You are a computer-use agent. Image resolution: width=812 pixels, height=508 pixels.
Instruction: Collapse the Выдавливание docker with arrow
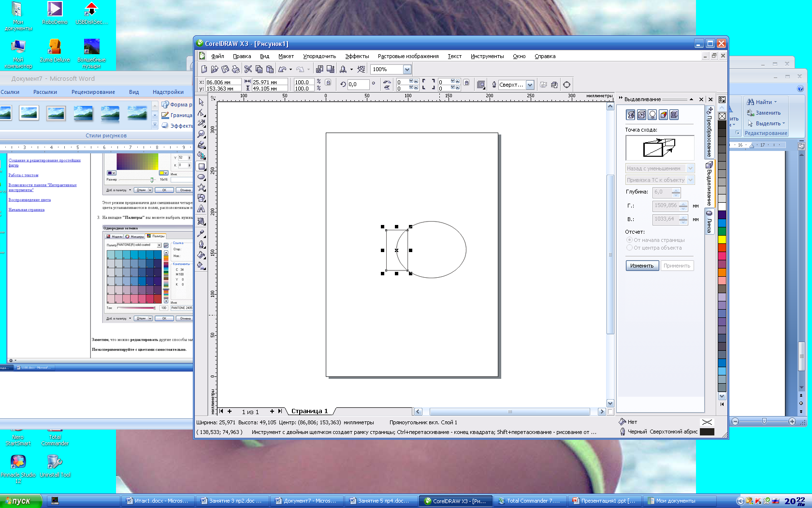[x=692, y=99]
